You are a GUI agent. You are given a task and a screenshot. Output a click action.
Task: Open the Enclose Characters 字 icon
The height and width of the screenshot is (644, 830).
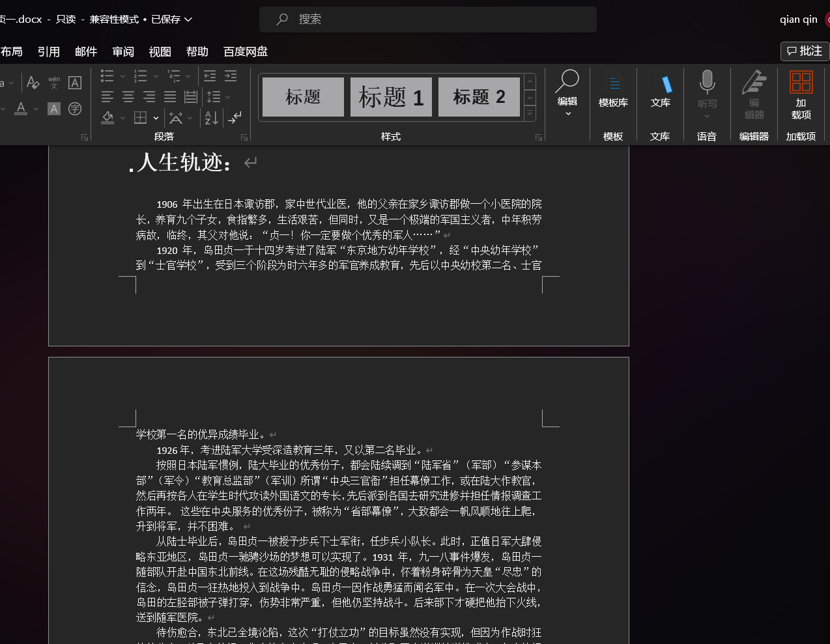(x=75, y=109)
